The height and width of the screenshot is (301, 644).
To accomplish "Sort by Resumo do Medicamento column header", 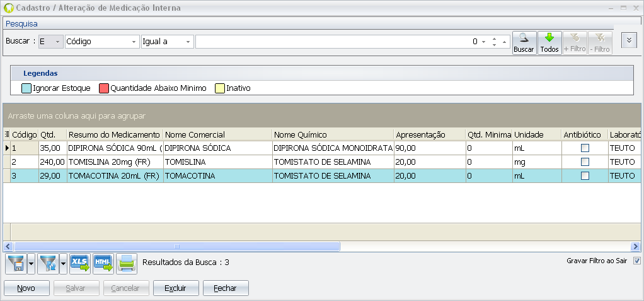I will (115, 134).
